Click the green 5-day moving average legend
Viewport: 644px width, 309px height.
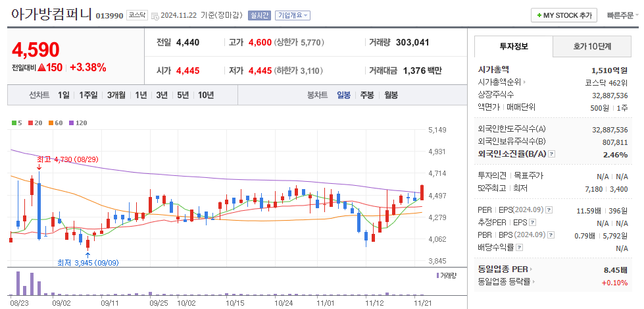point(16,123)
